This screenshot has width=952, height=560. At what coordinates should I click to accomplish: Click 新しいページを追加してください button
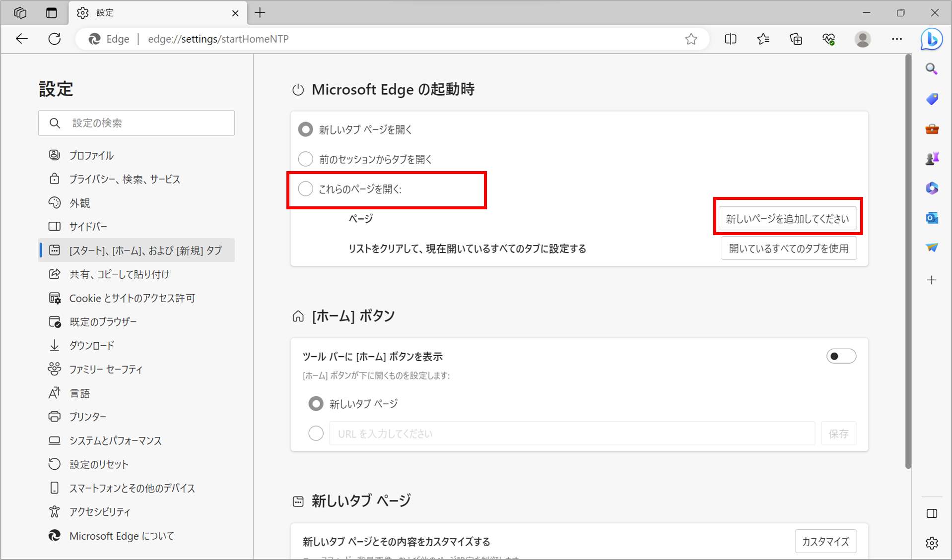click(x=787, y=219)
